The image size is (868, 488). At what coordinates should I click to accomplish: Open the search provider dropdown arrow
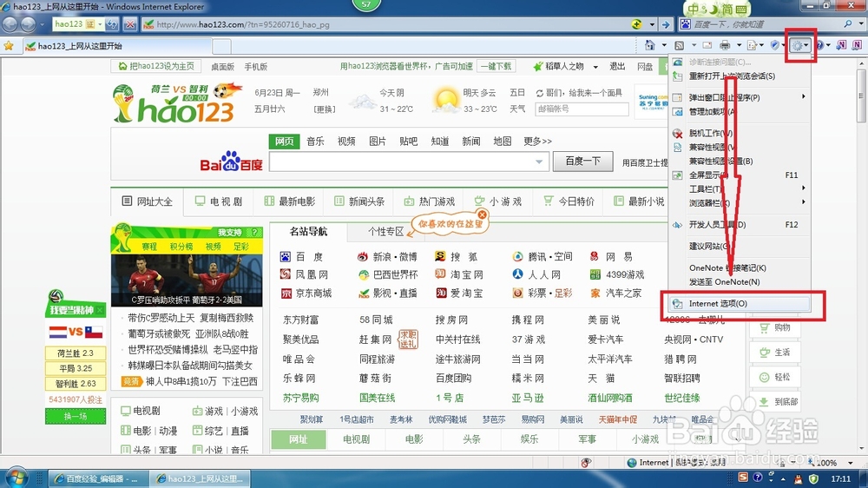861,24
